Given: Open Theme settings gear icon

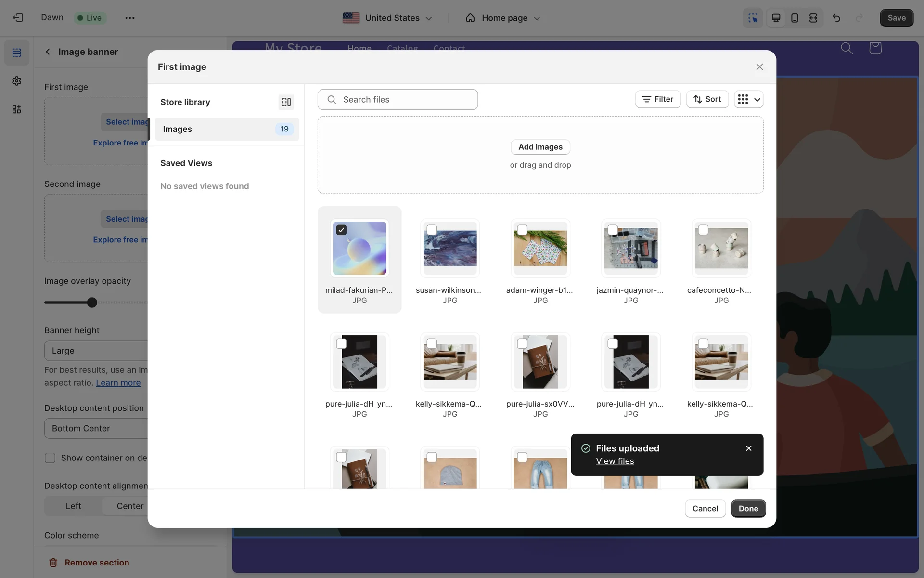Looking at the screenshot, I should (17, 81).
